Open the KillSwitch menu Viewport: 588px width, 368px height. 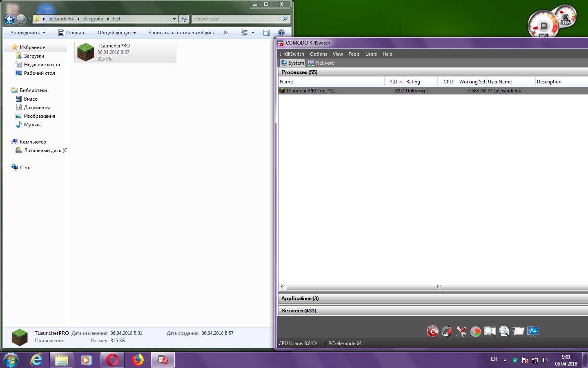(x=294, y=54)
